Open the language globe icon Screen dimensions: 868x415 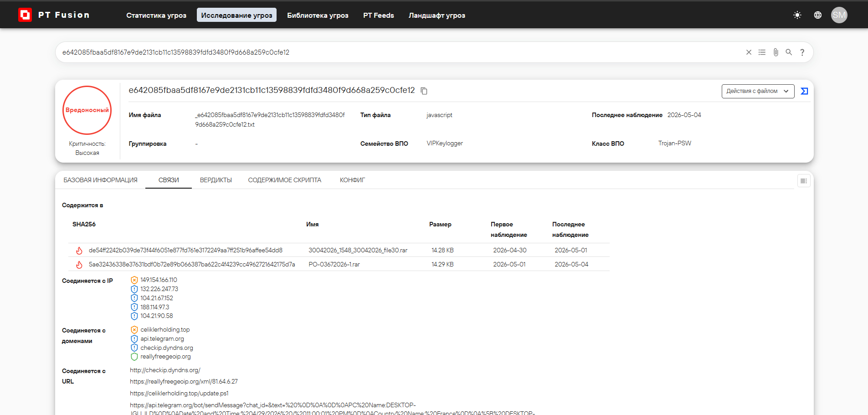pos(818,15)
